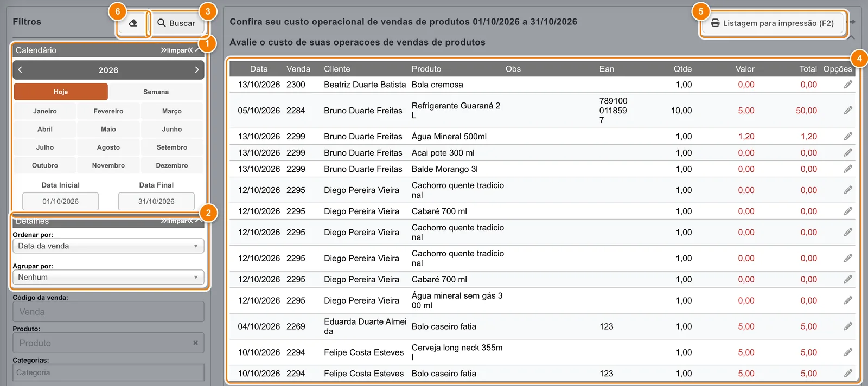Select Dezembro month filter
The image size is (868, 386).
(172, 165)
